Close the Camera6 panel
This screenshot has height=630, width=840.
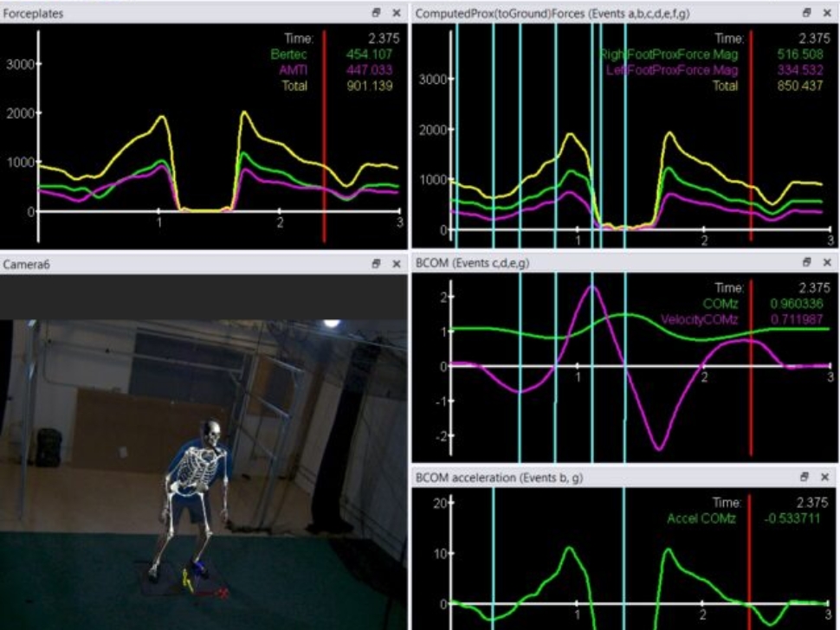coord(396,264)
